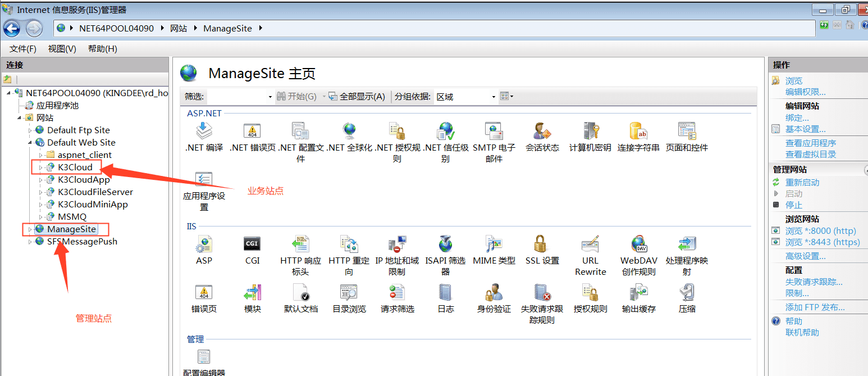Click 浏览 *:8443 (https) link
868x376 pixels.
[823, 242]
